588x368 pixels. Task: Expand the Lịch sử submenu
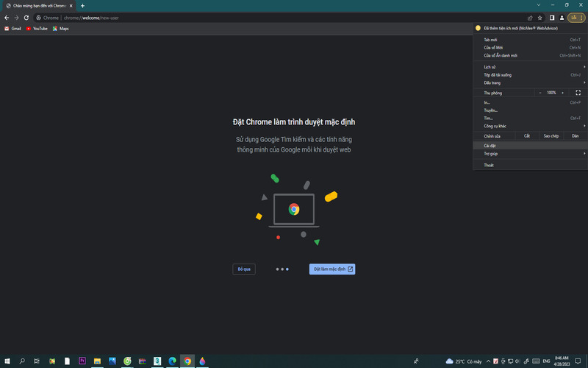530,67
